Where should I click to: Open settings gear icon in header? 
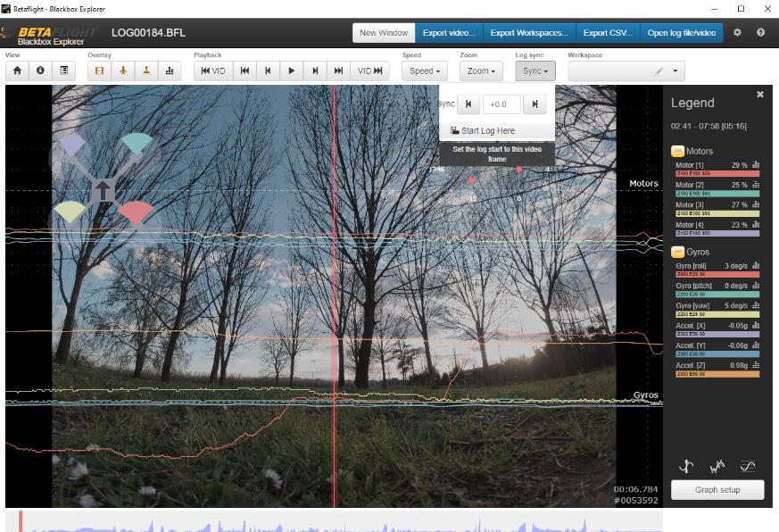click(737, 33)
